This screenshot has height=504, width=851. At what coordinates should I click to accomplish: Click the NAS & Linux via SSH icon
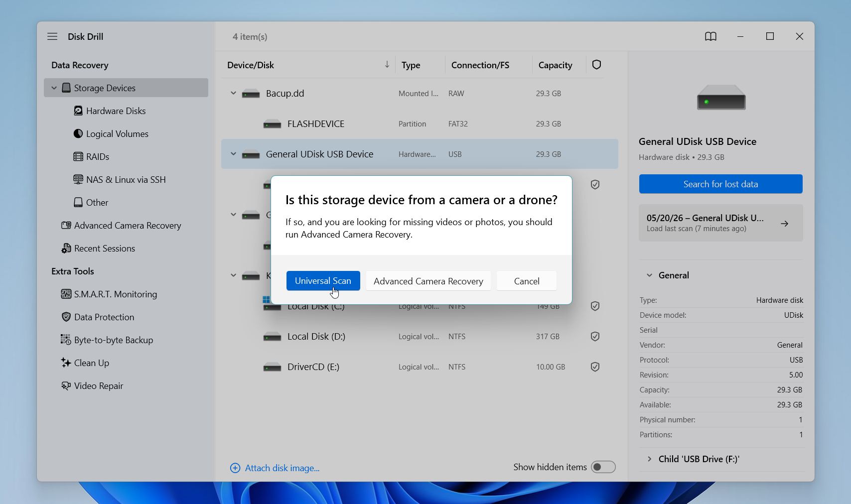[78, 179]
